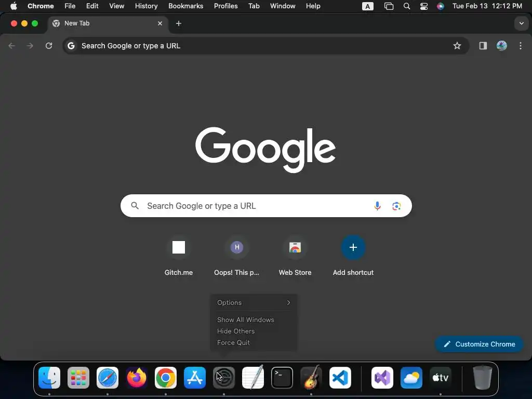532x399 pixels.
Task: Open TextEdit from the Dock
Action: [x=253, y=378]
